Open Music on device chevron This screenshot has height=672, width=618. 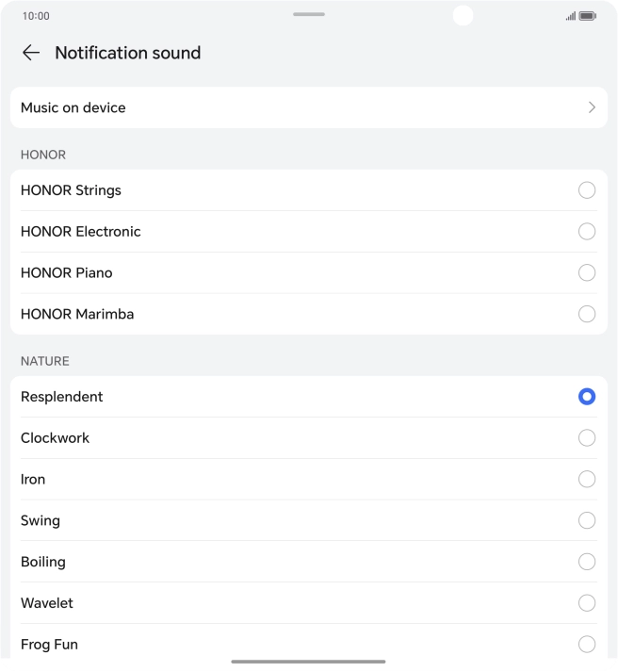pos(592,107)
